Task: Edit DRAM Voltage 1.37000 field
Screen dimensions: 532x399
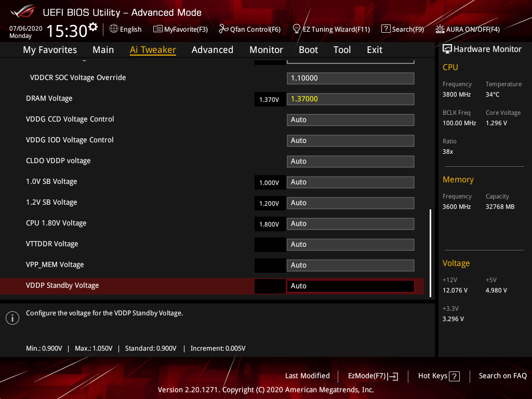Action: click(x=351, y=99)
